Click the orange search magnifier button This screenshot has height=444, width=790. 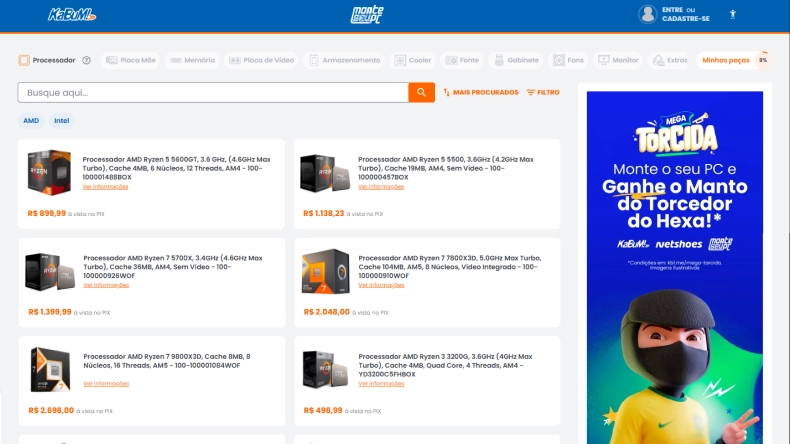click(421, 92)
